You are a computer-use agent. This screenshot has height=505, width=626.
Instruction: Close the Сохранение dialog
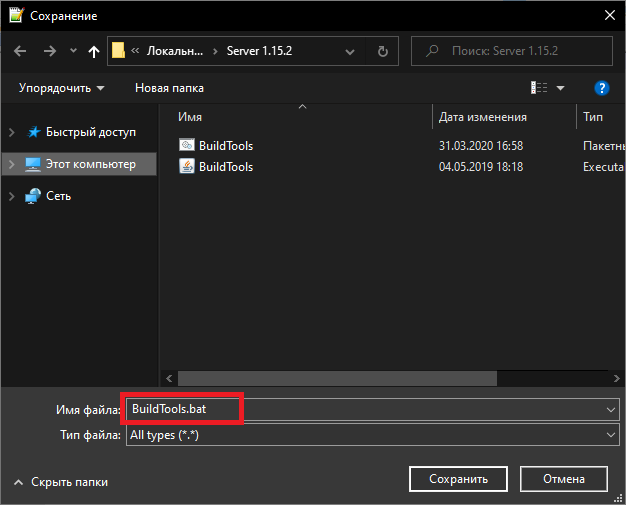[x=609, y=15]
